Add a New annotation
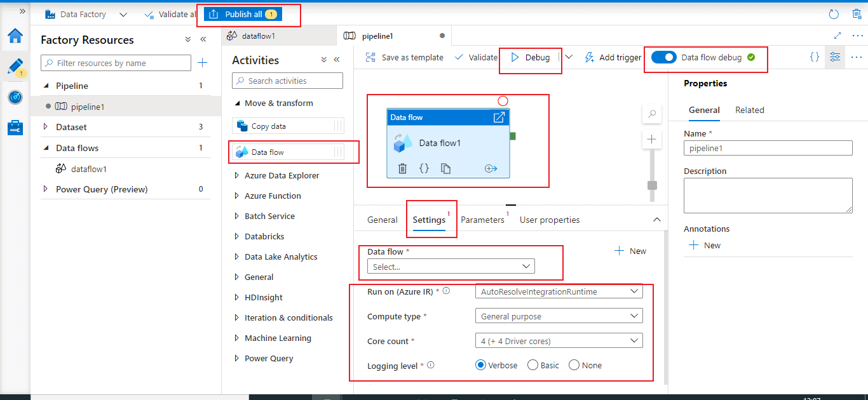Screen dimensions: 868x400 pos(705,245)
